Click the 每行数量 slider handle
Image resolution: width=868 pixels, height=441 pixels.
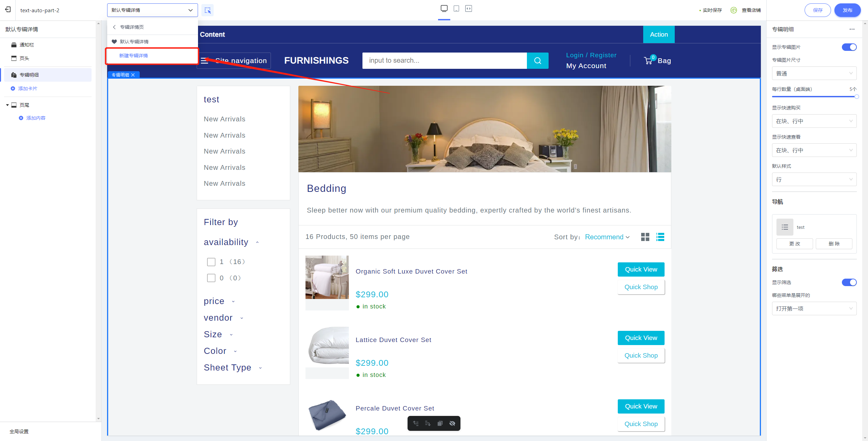pos(857,97)
